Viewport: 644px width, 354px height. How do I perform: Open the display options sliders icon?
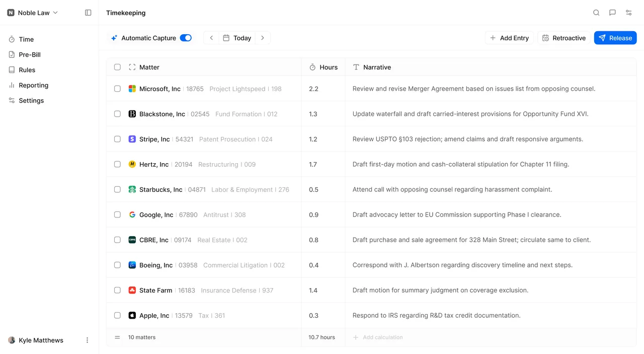click(628, 13)
